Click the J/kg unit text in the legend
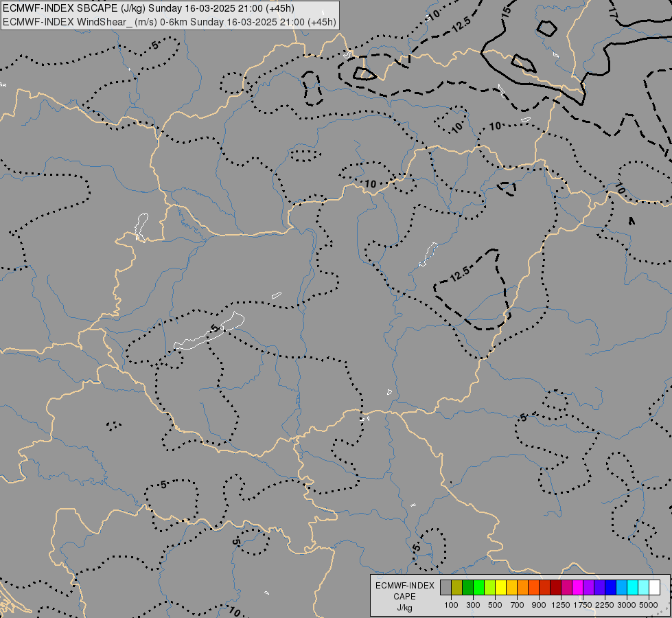 pos(404,608)
